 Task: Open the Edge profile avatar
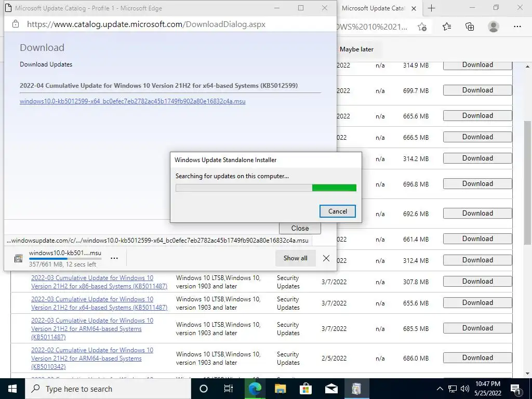point(494,26)
